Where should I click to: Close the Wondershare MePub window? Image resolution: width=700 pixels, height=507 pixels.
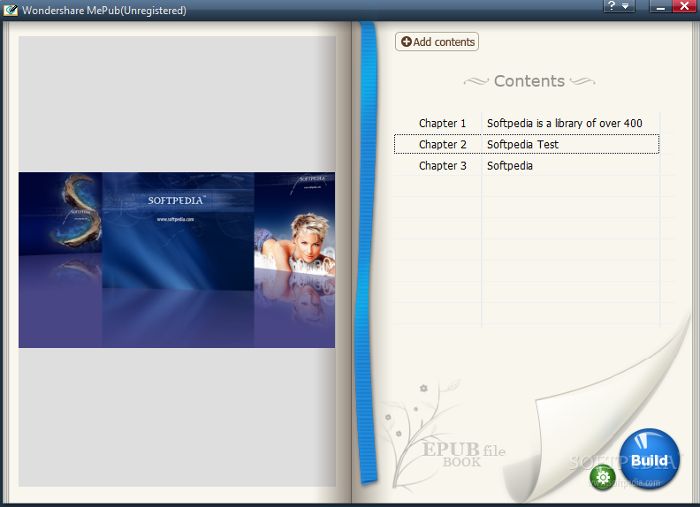coord(685,6)
